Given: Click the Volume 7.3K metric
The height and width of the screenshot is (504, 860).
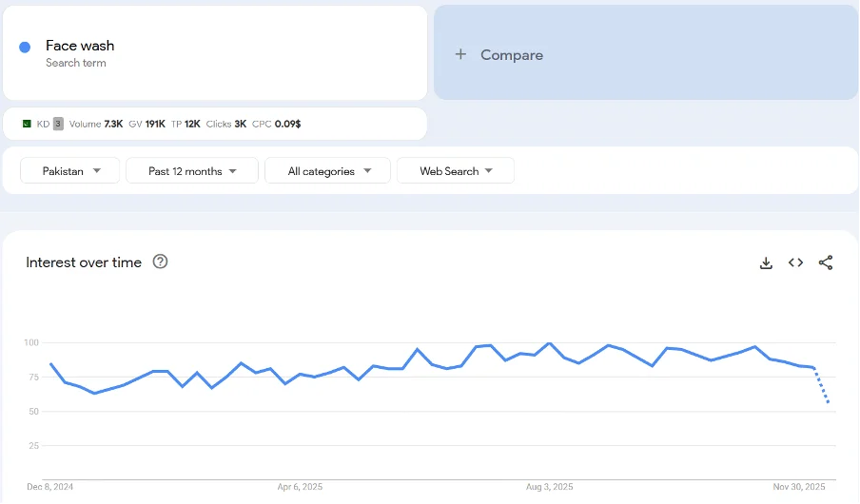Looking at the screenshot, I should coord(96,124).
